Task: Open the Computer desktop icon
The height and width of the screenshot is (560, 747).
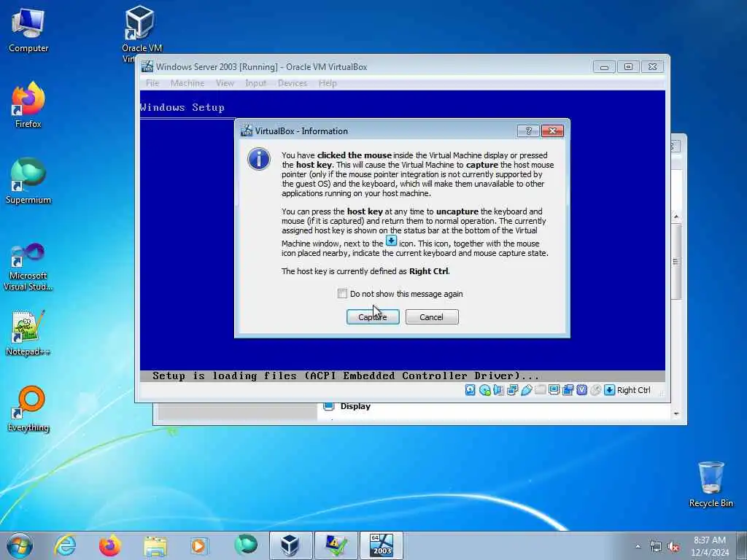Action: pyautogui.click(x=28, y=31)
